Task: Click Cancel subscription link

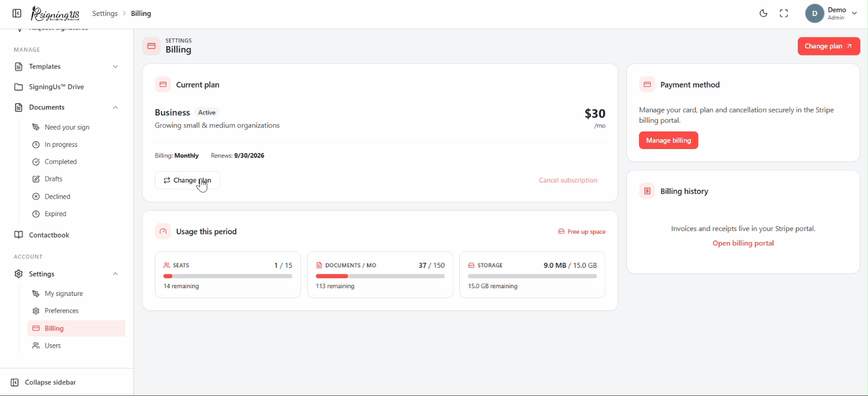Action: [568, 180]
